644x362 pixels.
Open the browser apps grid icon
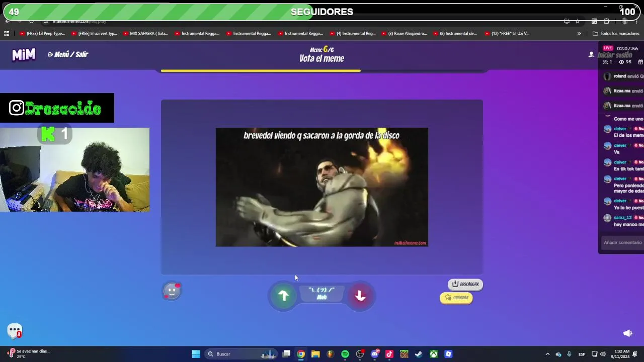[x=7, y=34]
